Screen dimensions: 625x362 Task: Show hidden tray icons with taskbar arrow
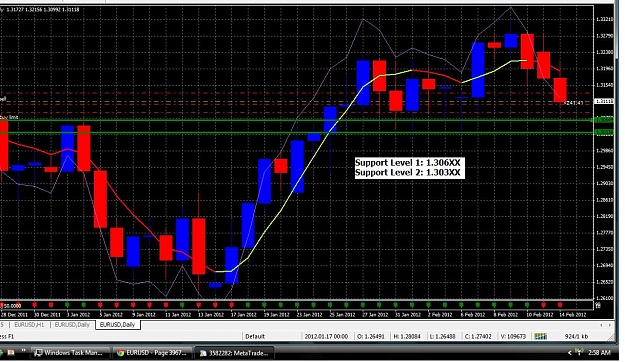[569, 353]
